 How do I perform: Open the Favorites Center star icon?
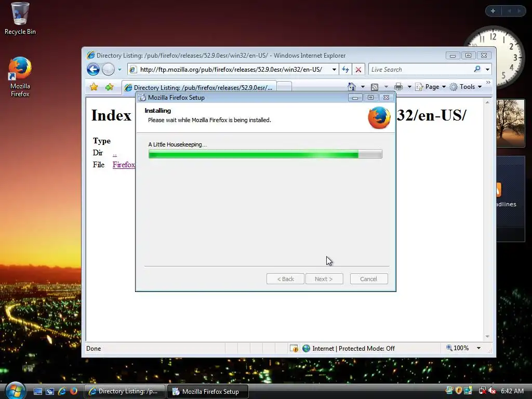(x=94, y=87)
